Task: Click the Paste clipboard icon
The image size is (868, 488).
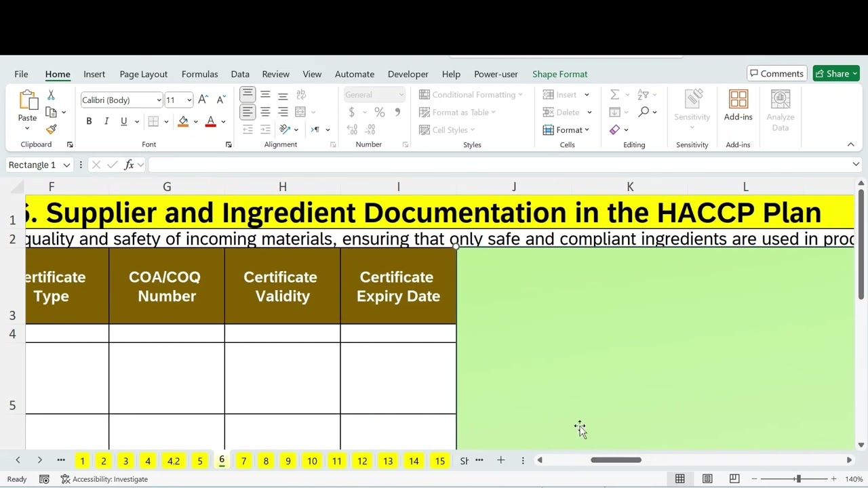Action: tap(28, 100)
